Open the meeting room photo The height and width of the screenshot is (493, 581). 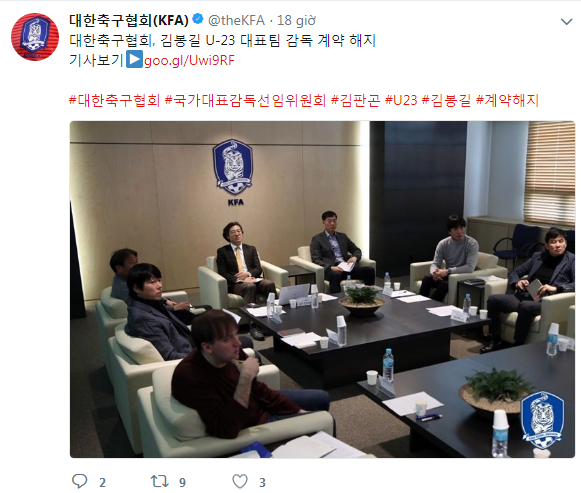322,289
